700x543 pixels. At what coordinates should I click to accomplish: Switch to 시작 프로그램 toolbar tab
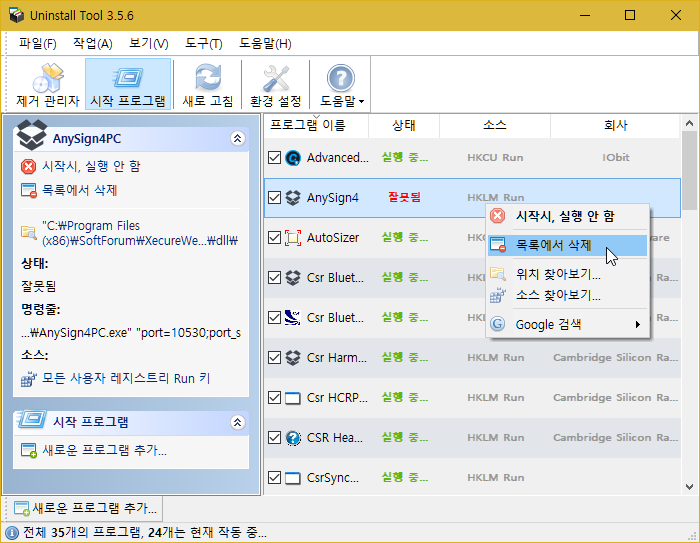coord(128,85)
